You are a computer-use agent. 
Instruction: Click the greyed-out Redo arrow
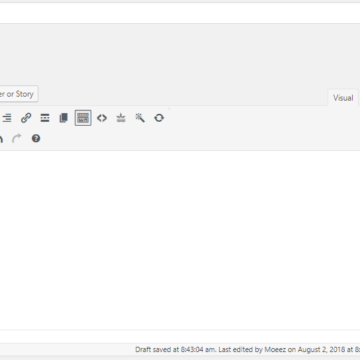coord(17,138)
